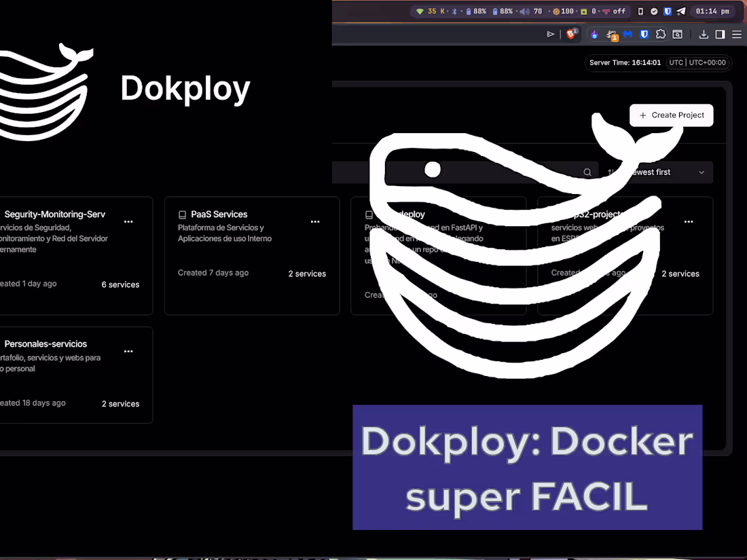Click 'Created 7 days ago' text
Viewport: 747px width, 560px height.
click(x=213, y=272)
